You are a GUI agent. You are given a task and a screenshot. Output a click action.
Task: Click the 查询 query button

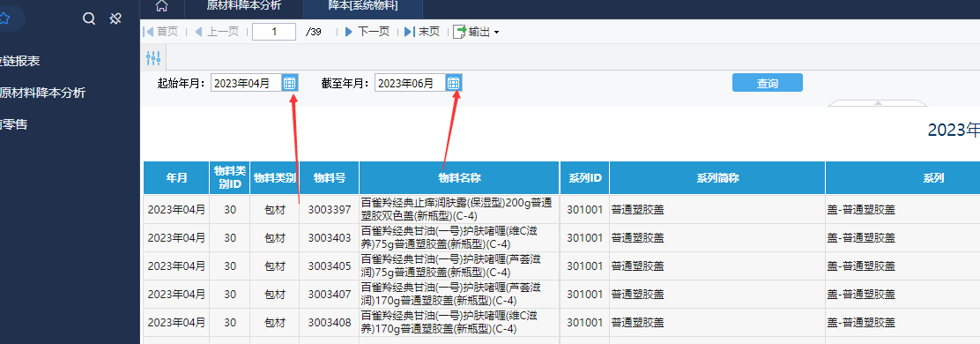767,83
